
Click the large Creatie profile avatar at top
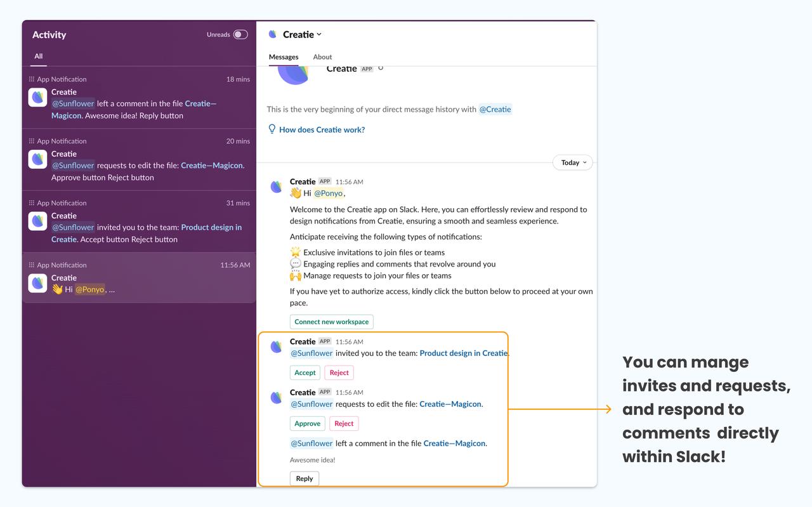coord(294,75)
